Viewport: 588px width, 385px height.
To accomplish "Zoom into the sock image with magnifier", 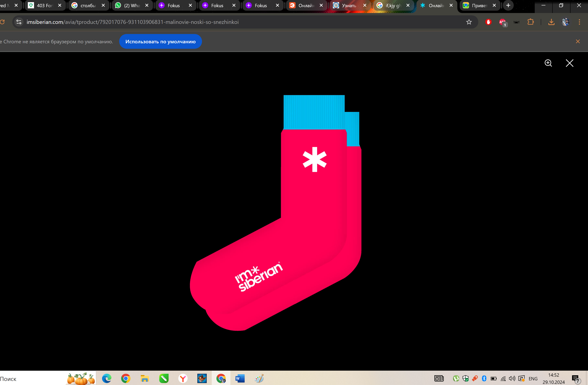I will [x=548, y=63].
